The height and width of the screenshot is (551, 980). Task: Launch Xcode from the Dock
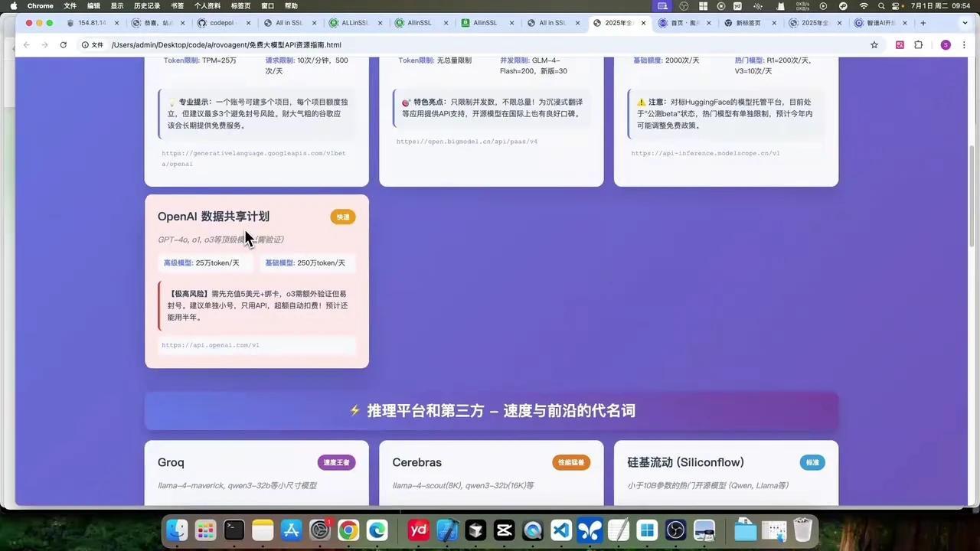(446, 530)
